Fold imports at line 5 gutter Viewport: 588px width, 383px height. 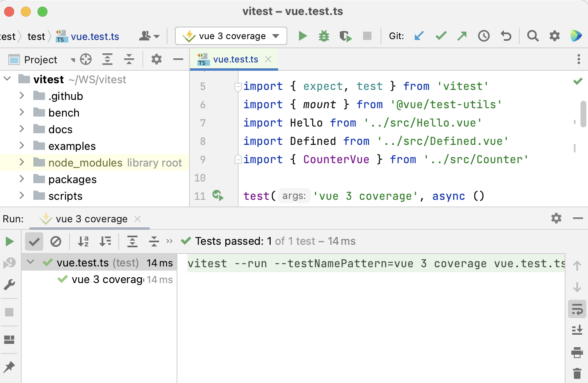pos(238,87)
